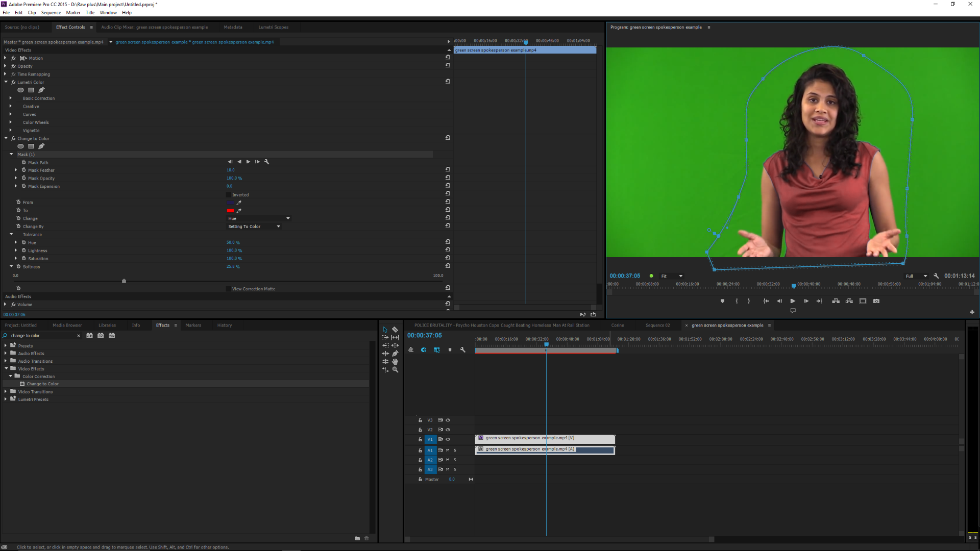Enable View Correction Matte checkbox

click(229, 289)
